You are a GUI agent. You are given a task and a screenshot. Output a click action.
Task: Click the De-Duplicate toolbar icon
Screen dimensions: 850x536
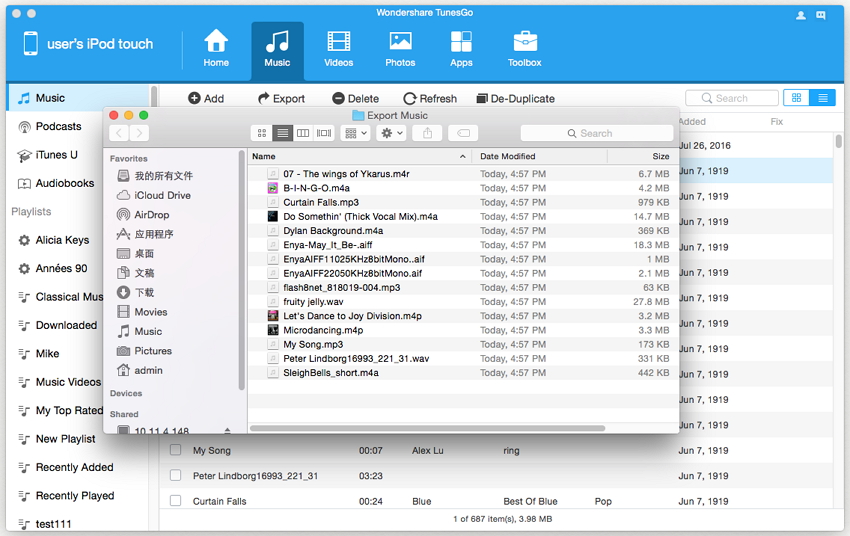[482, 99]
